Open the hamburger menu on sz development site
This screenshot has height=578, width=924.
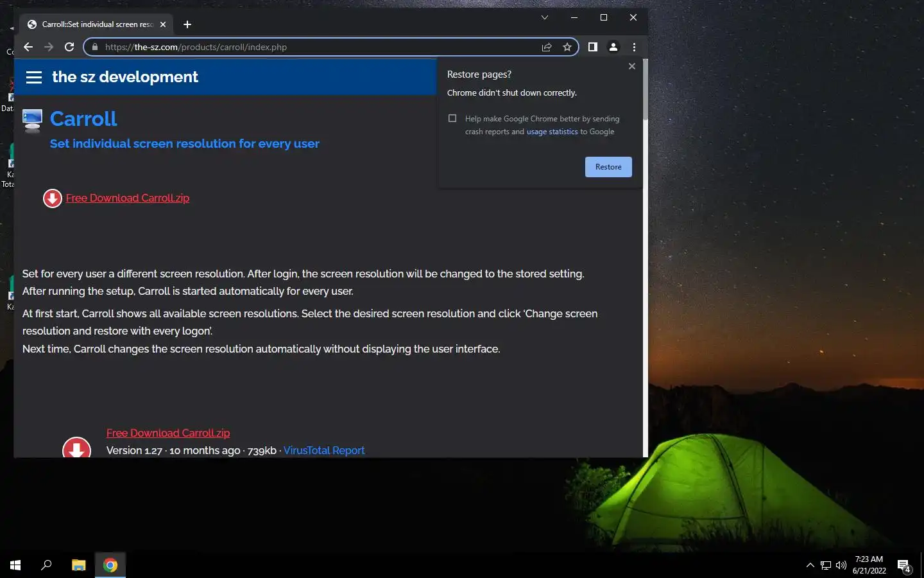[34, 77]
